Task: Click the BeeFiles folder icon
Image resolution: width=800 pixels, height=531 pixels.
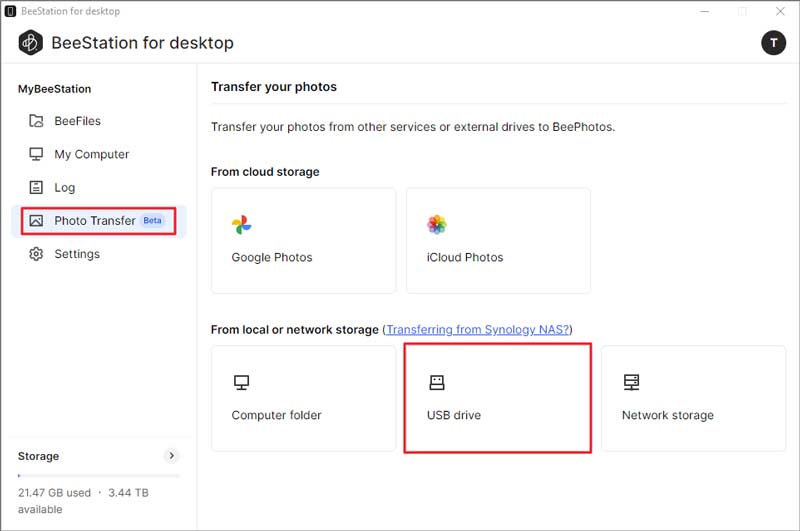Action: (36, 121)
